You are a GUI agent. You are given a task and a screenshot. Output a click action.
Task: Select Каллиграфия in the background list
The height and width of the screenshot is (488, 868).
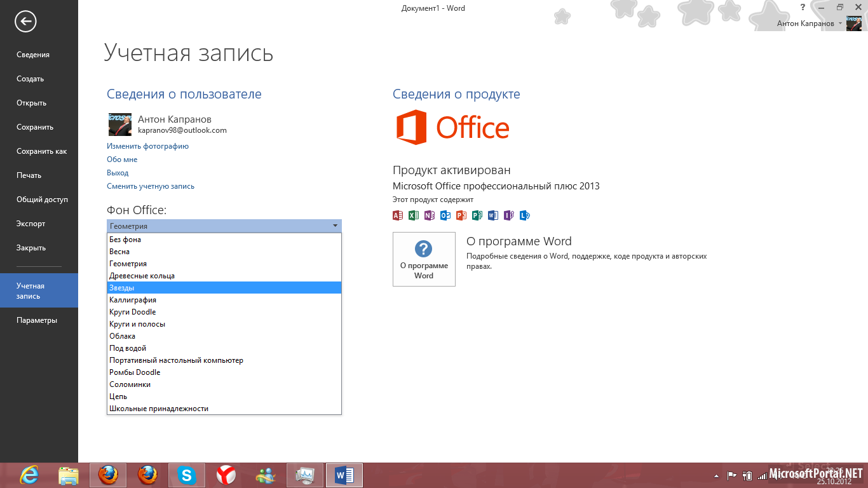point(224,300)
